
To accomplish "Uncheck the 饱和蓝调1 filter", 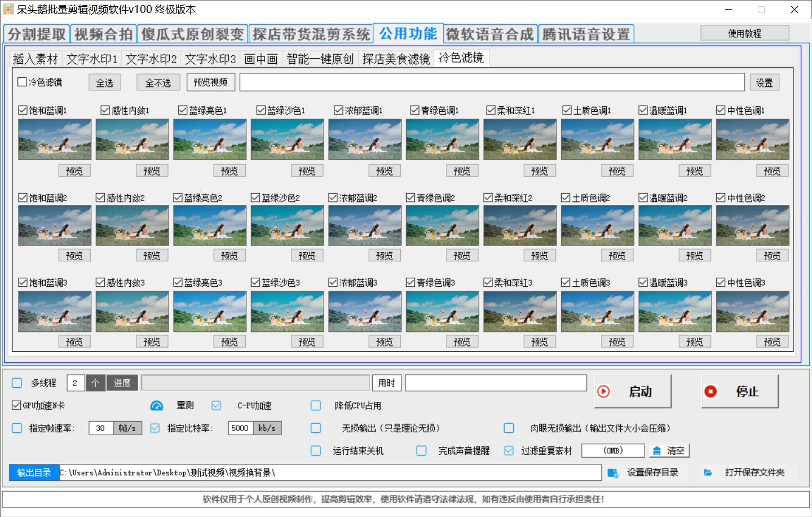I will [23, 110].
